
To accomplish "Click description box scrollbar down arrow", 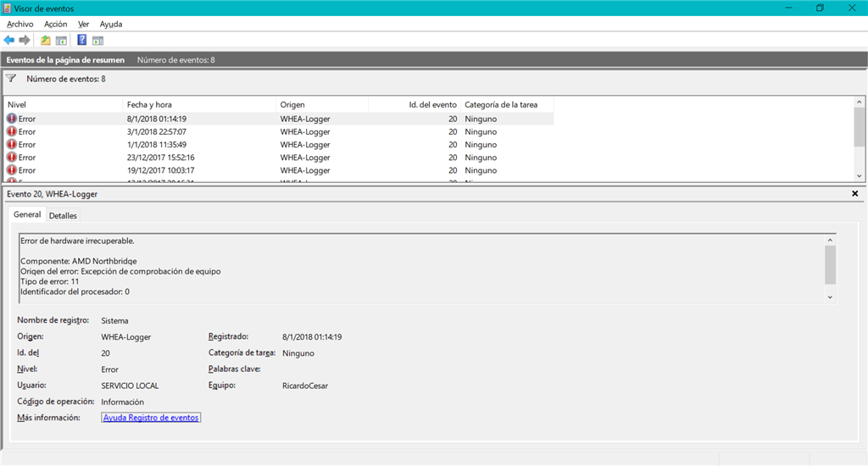I will pyautogui.click(x=830, y=297).
